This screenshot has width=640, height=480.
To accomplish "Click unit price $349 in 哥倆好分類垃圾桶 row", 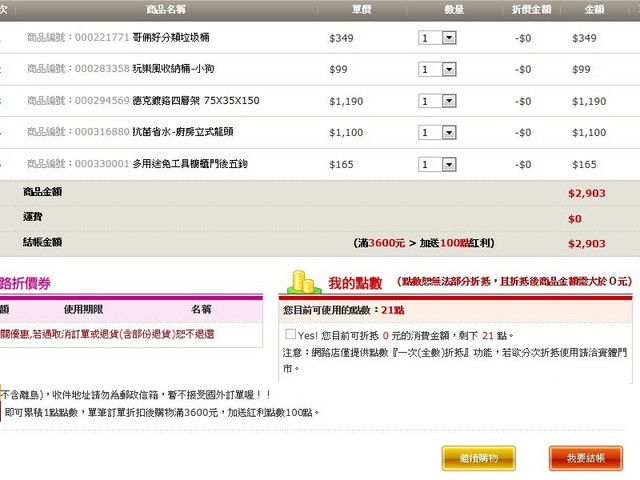I will click(x=341, y=38).
